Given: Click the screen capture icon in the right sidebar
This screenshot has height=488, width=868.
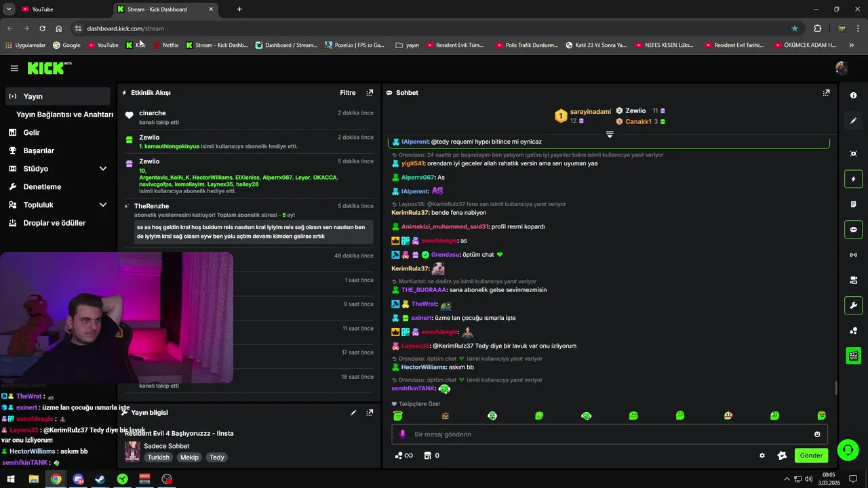Looking at the screenshot, I should click(853, 154).
